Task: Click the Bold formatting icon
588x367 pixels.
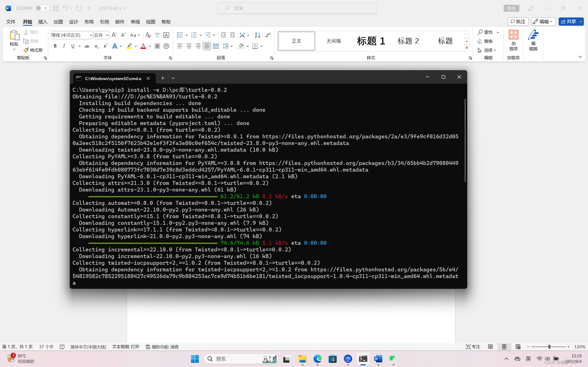Action: 55,46
